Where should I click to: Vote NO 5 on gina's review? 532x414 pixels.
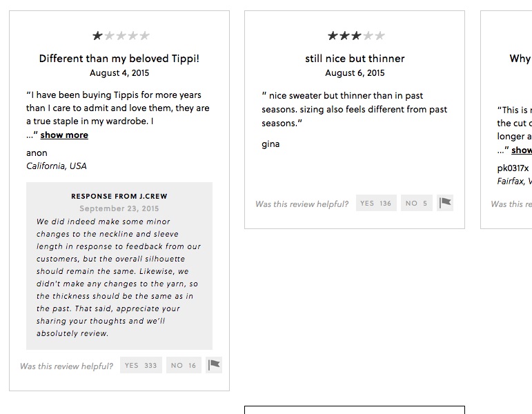(416, 203)
